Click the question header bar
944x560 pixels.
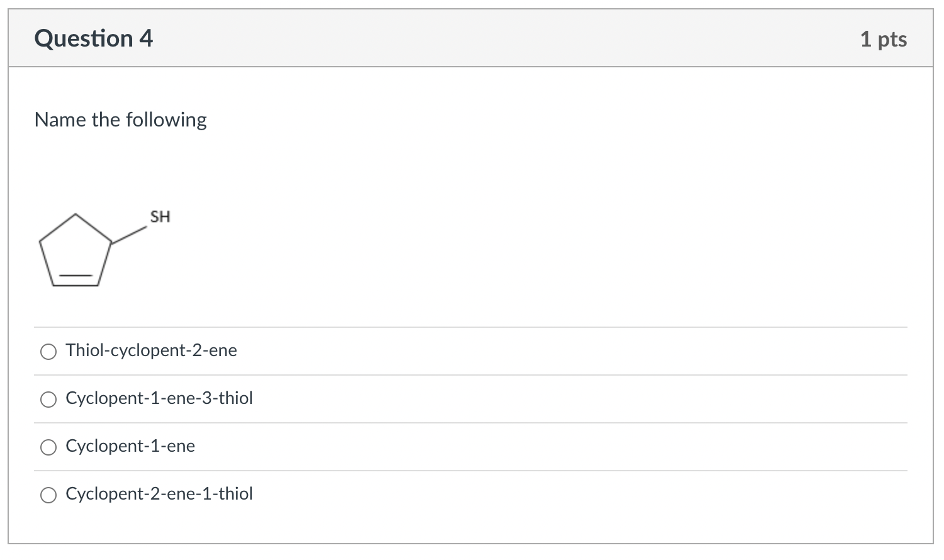471,38
